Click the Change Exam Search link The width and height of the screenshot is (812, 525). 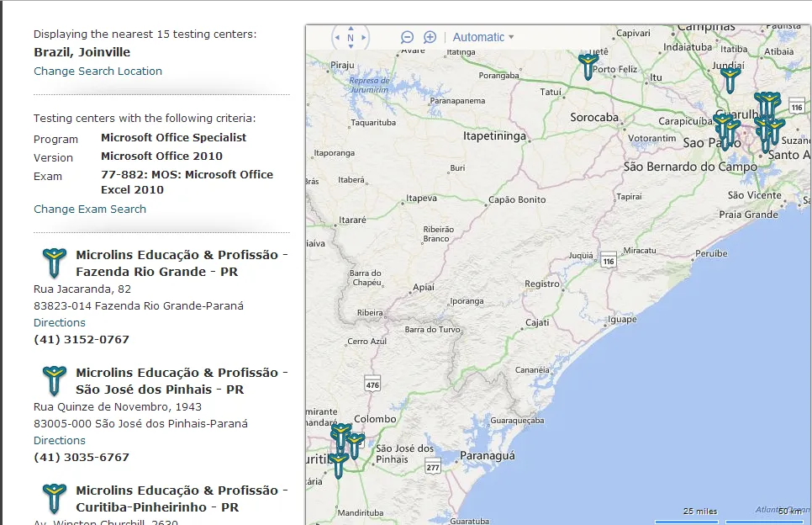tap(90, 209)
